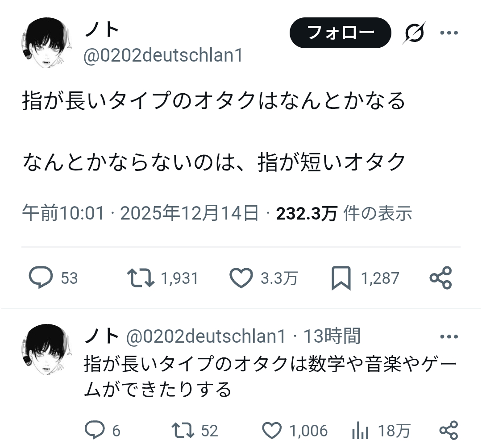Share the main tweet via share icon
482x448 pixels.
coord(440,278)
